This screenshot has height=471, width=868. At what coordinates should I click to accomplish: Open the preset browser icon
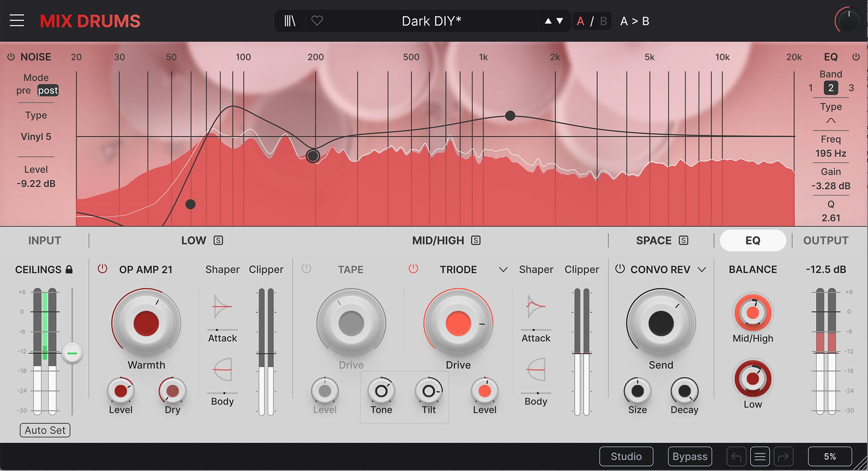[x=290, y=20]
